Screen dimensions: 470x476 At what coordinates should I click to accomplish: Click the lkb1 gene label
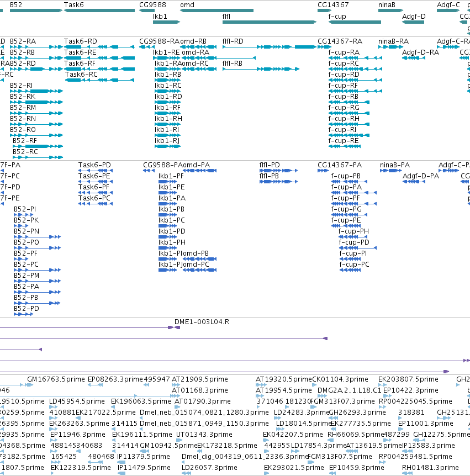pos(160,17)
